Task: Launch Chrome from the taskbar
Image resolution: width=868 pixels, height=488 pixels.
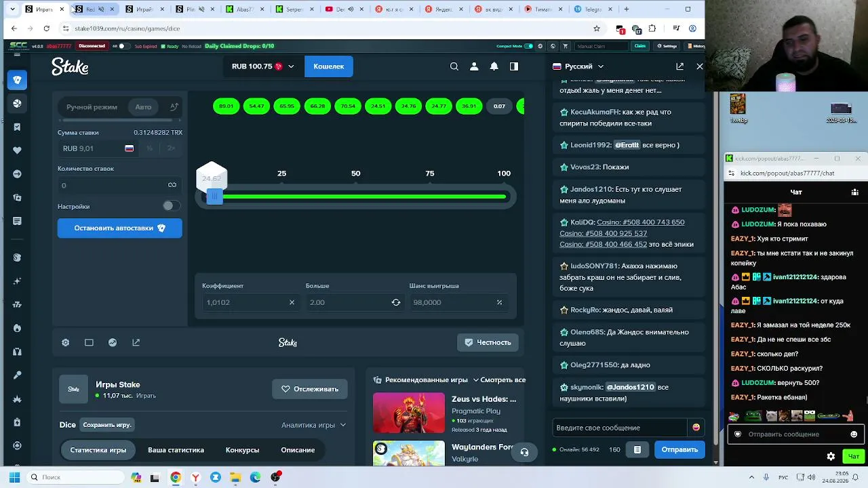Action: point(176,477)
